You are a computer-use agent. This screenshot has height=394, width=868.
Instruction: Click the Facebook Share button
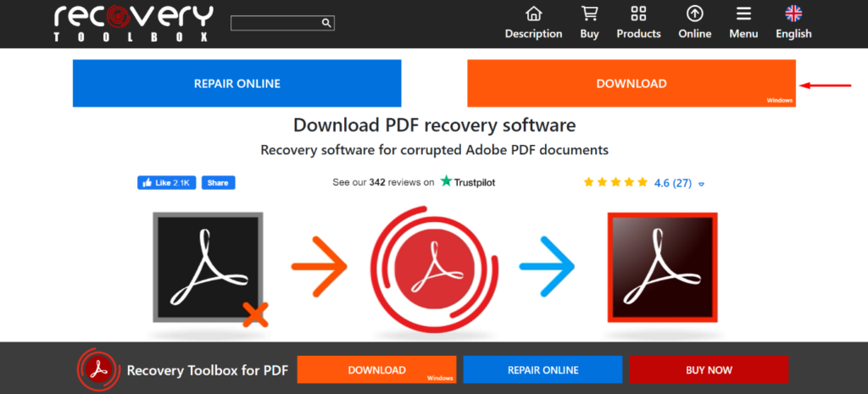tap(218, 183)
